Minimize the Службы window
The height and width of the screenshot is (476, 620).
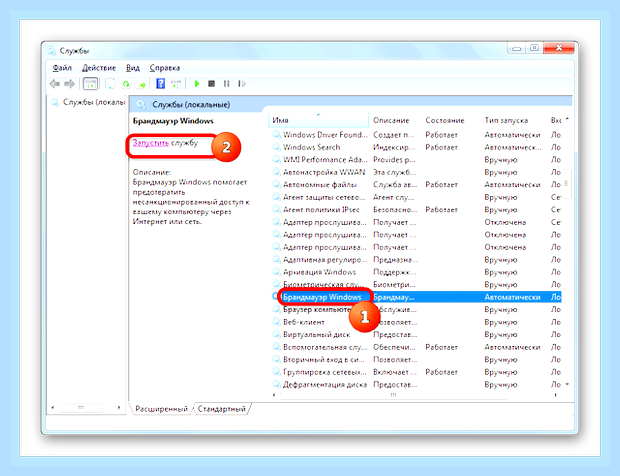tap(516, 48)
